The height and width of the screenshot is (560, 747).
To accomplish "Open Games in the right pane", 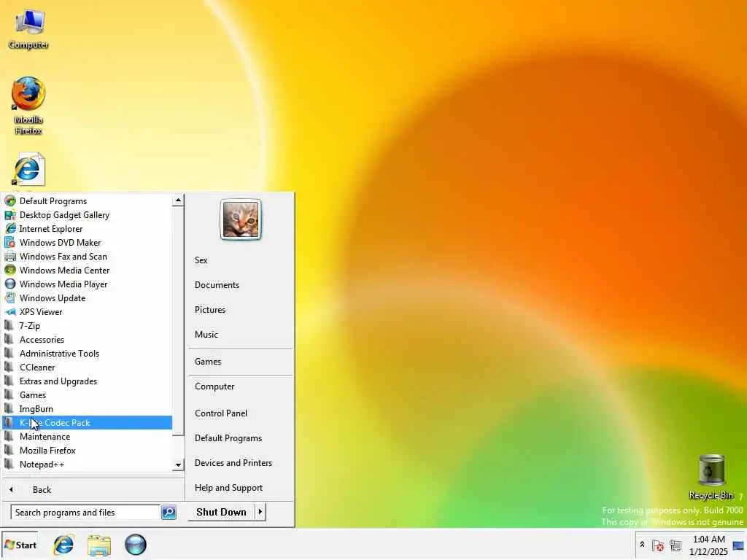I will point(240,362).
